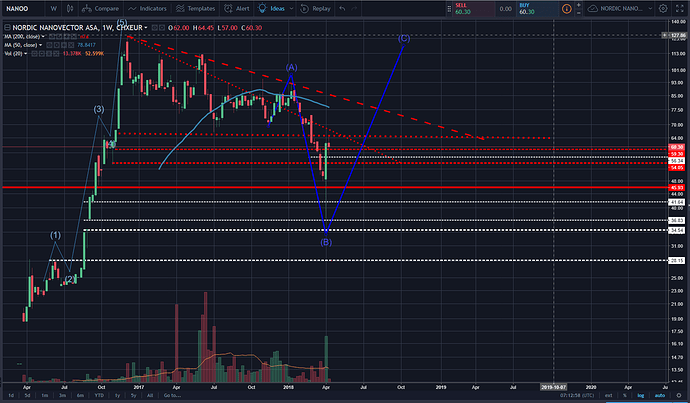Toggle visibility of Vol (20) indicator
This screenshot has height=403, width=690.
pos(34,54)
